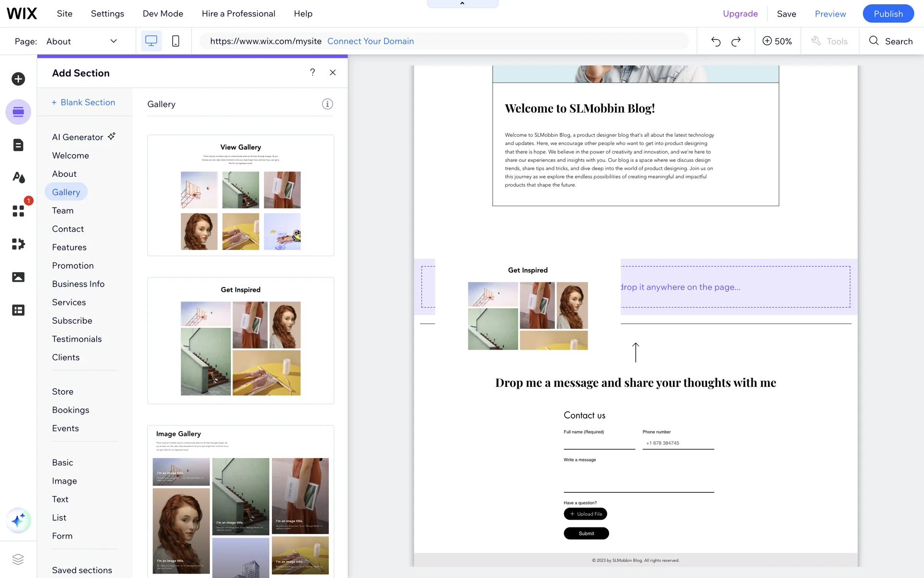This screenshot has height=578, width=924.
Task: Open the Media sidebar icon
Action: 18,277
